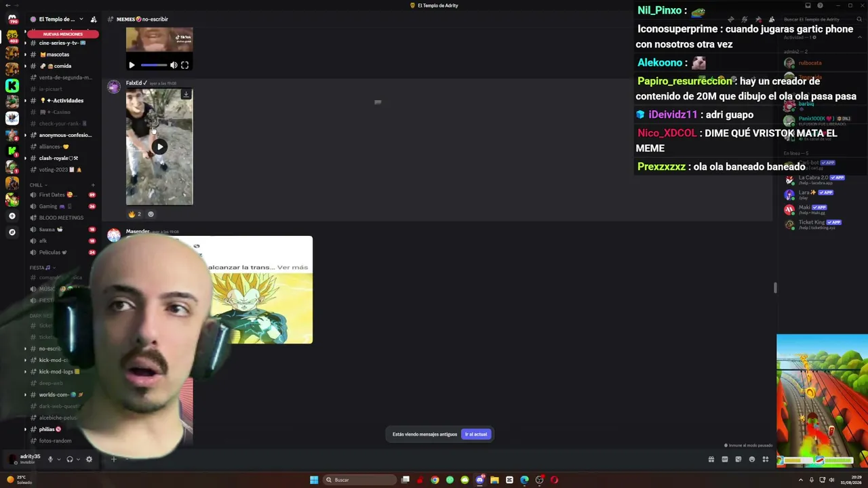Open the invite people icon beside server name
This screenshot has width=868, height=488.
[x=94, y=19]
